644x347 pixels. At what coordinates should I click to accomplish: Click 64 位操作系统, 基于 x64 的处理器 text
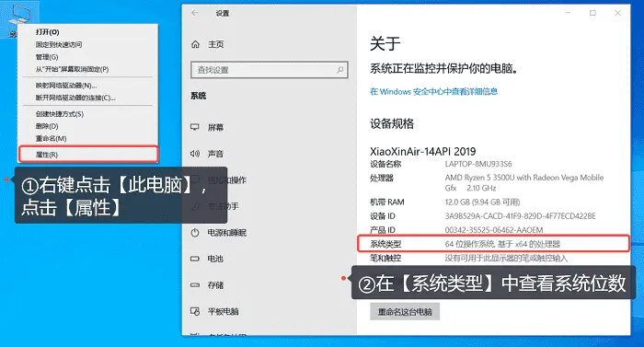click(x=502, y=244)
